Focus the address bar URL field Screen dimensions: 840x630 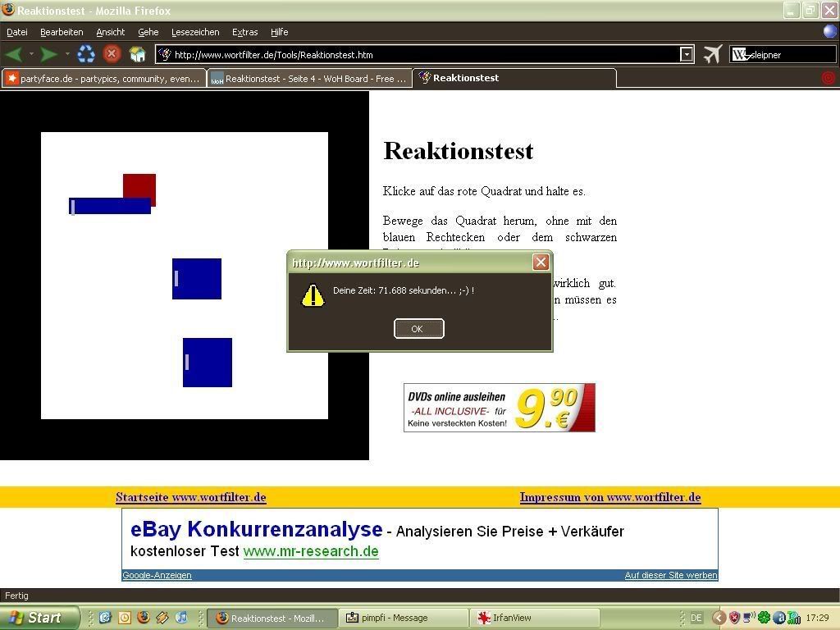426,54
